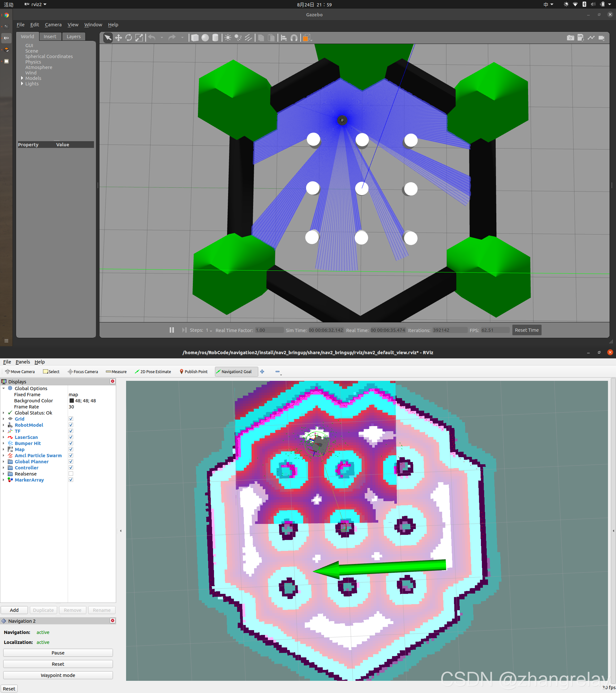Enable the Realsense display checkbox
This screenshot has height=693, width=616.
(x=71, y=474)
